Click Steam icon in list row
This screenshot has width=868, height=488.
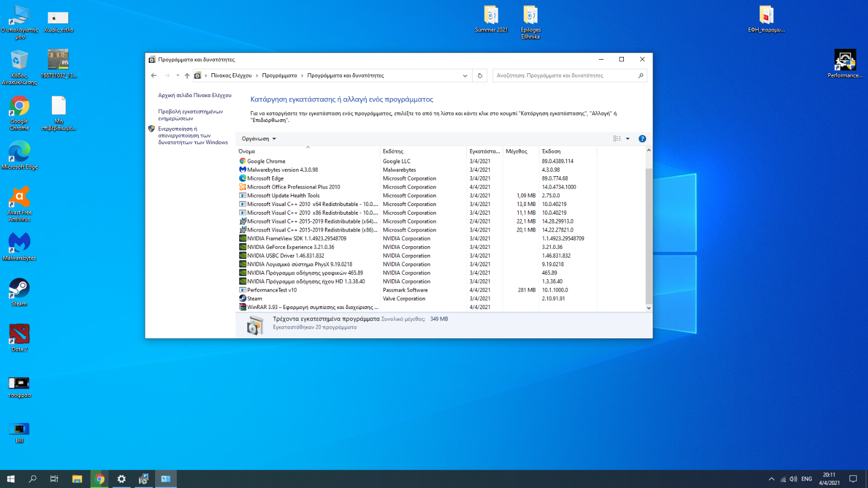coord(242,298)
